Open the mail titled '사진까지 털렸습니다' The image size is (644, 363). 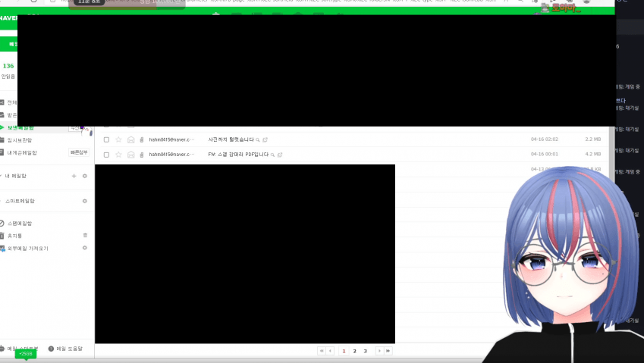(x=231, y=140)
